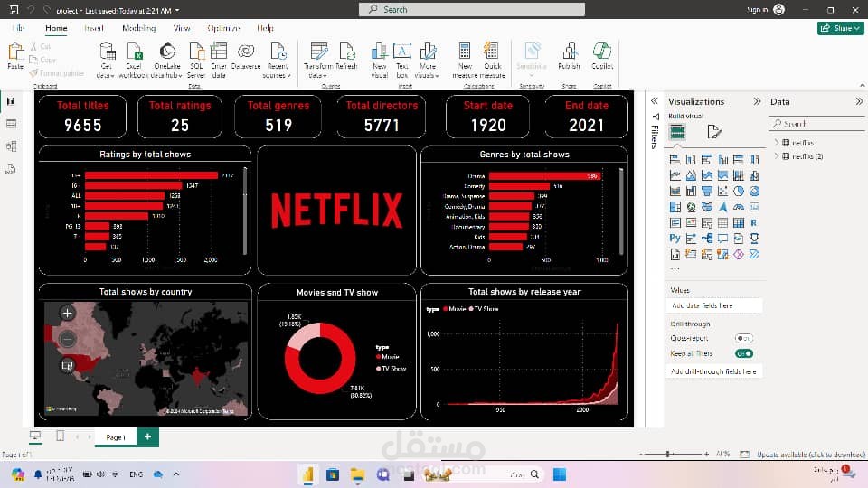Viewport: 868px width, 488px height.
Task: Select the map (globe) visual icon
Action: (x=691, y=207)
